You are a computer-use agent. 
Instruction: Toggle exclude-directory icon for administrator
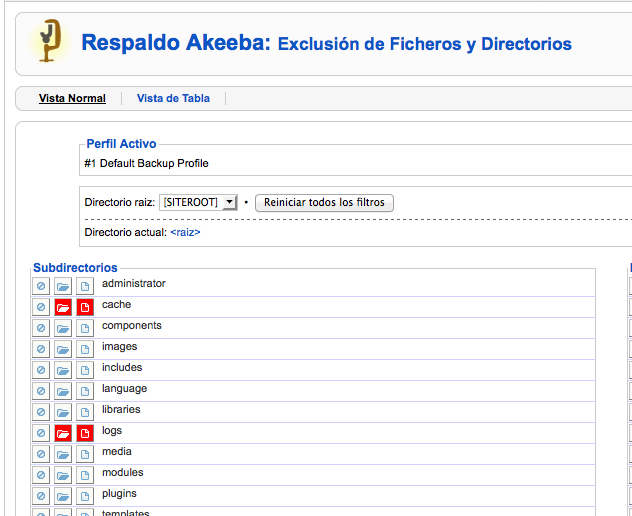[41, 286]
